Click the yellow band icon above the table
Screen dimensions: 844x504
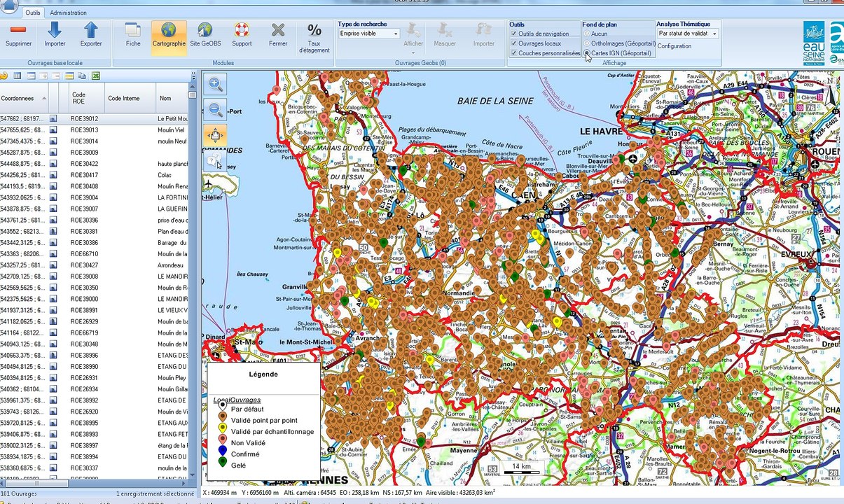click(69, 76)
